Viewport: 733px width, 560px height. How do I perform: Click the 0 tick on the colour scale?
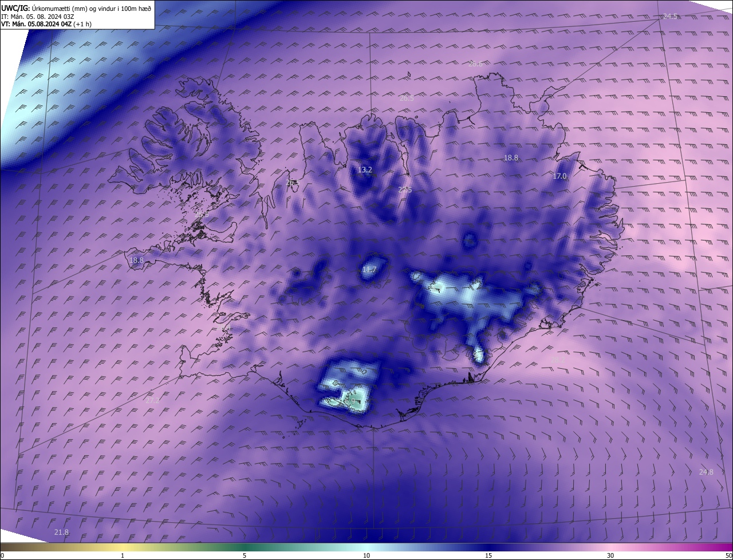2,555
